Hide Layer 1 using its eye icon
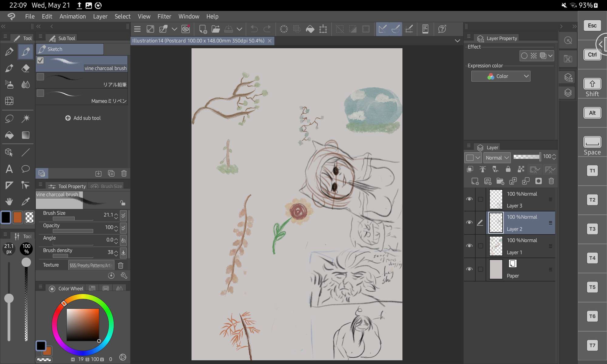Image resolution: width=607 pixels, height=364 pixels. point(469,246)
